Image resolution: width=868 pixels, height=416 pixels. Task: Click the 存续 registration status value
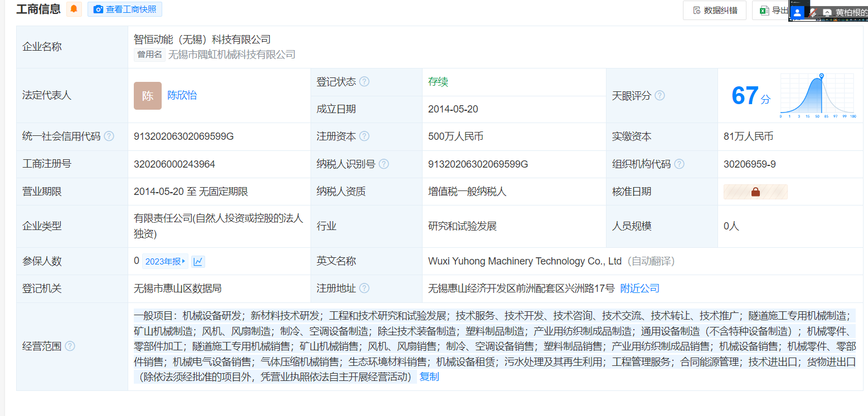coord(438,82)
